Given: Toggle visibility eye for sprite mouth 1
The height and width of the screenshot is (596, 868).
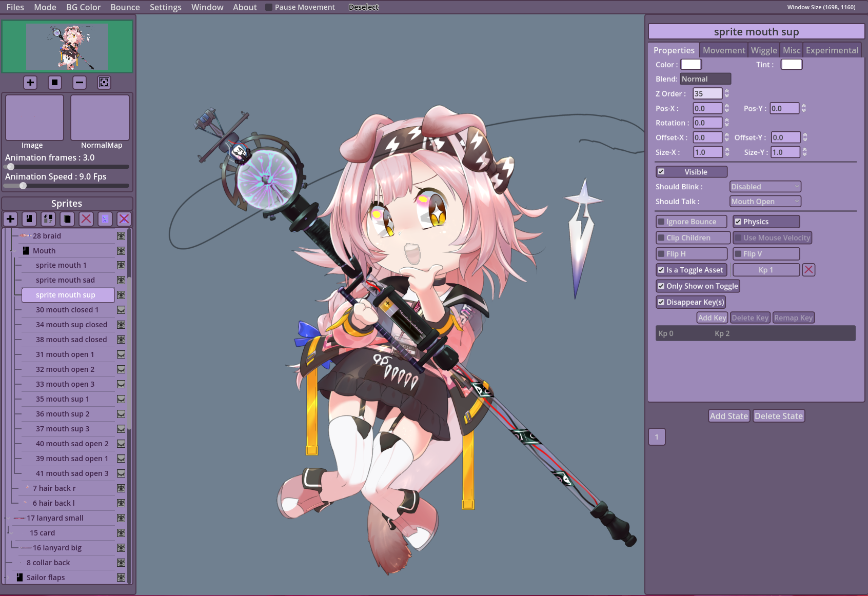Looking at the screenshot, I should tap(121, 265).
